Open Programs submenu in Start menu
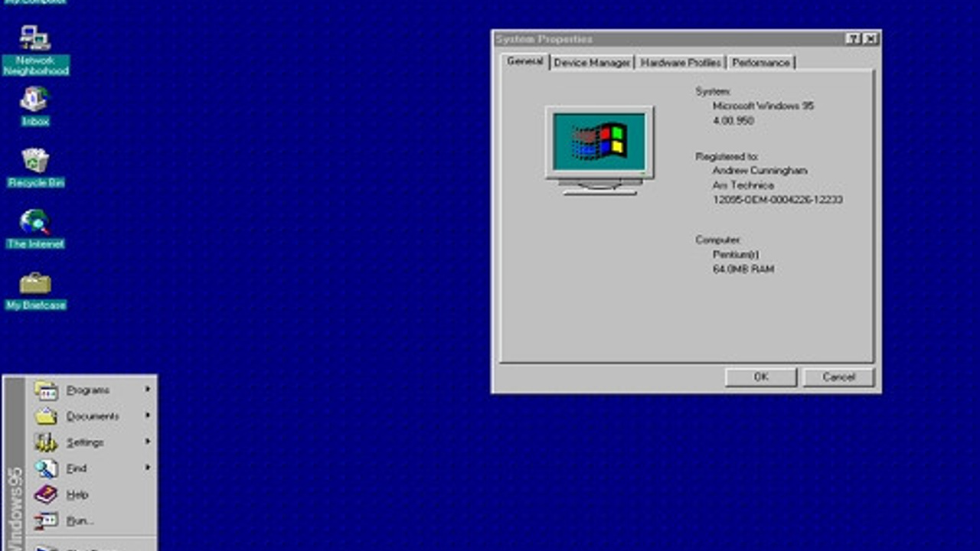The width and height of the screenshot is (980, 551). point(93,390)
